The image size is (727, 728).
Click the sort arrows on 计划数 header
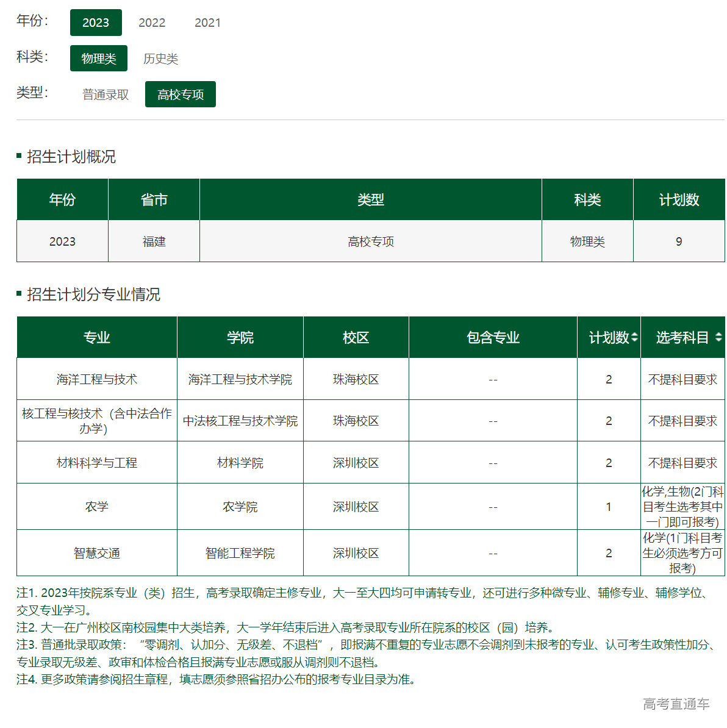[634, 336]
